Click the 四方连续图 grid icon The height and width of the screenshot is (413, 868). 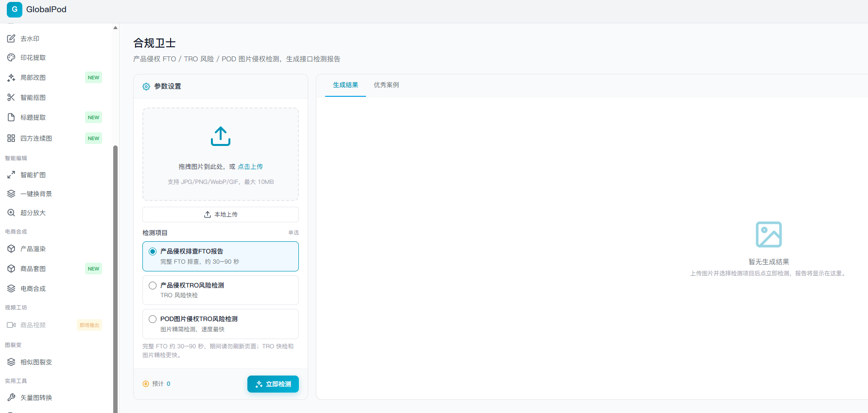11,138
